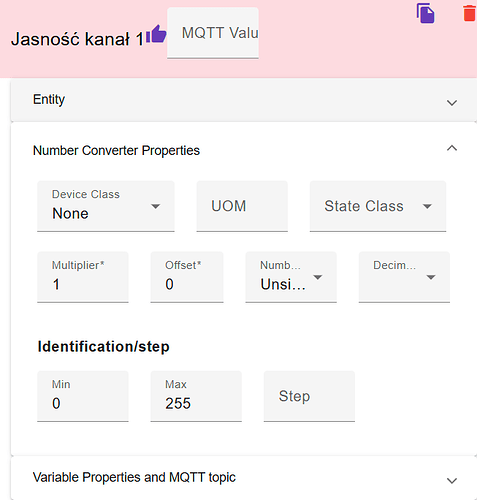477x500 pixels.
Task: Click the Number Converter Properties heading
Action: pyautogui.click(x=116, y=150)
